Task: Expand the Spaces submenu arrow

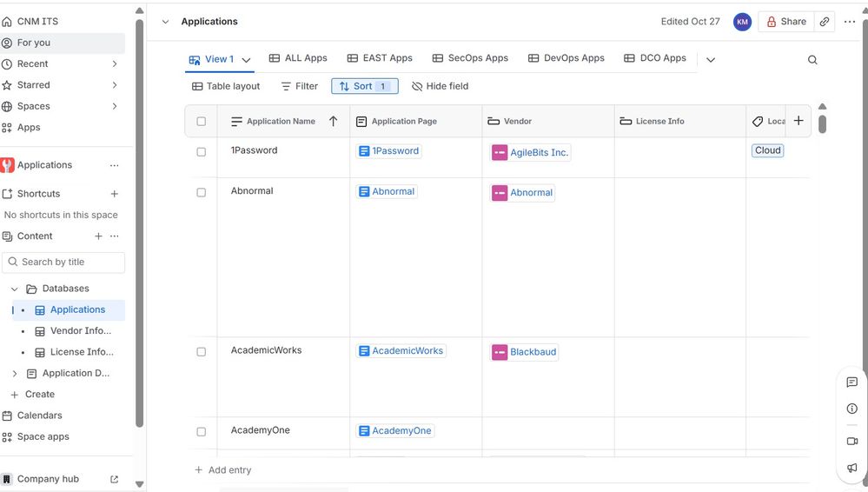Action: (115, 106)
